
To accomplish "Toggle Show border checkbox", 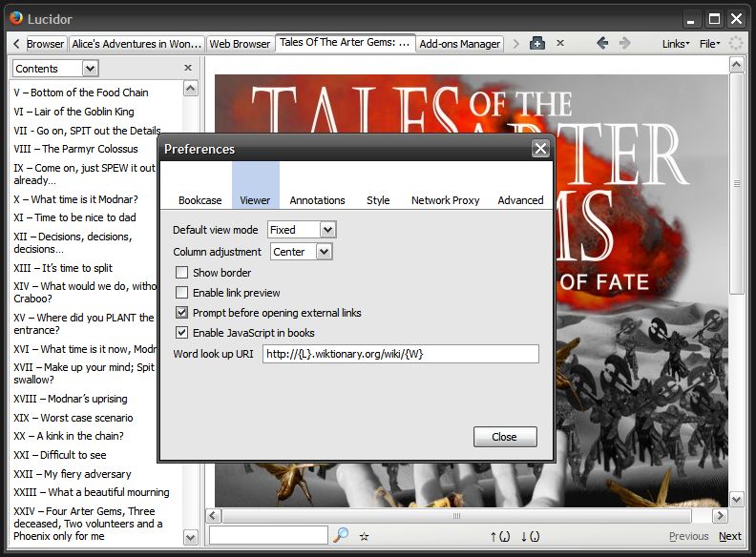I will click(181, 273).
